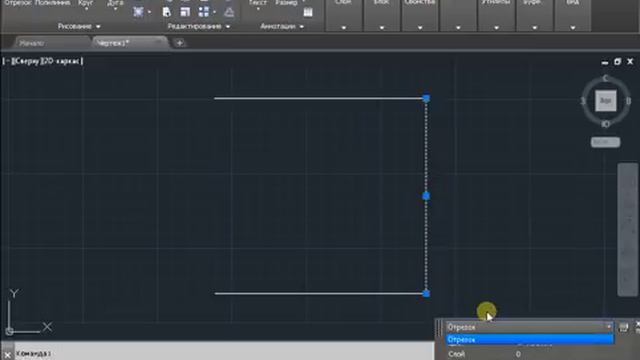The height and width of the screenshot is (360, 640).
Task: Click the Array icon with four squares
Action: click(204, 12)
